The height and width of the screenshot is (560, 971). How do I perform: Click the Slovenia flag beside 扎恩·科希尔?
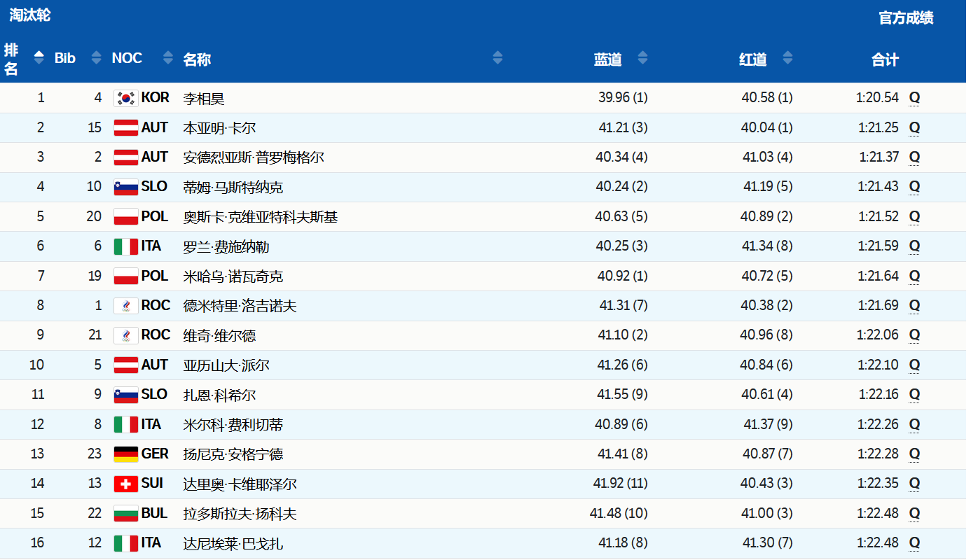(126, 395)
